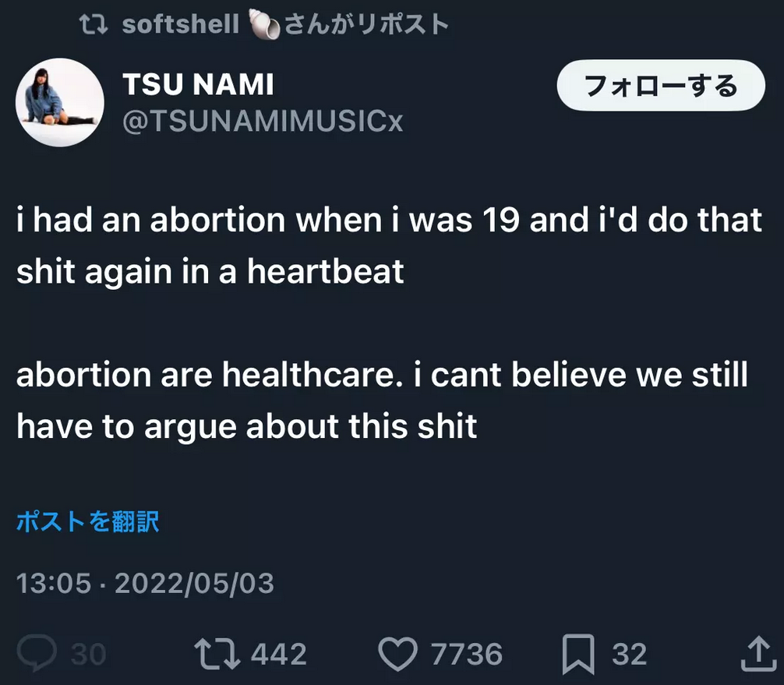Click the 32 bookmarks count

click(629, 654)
